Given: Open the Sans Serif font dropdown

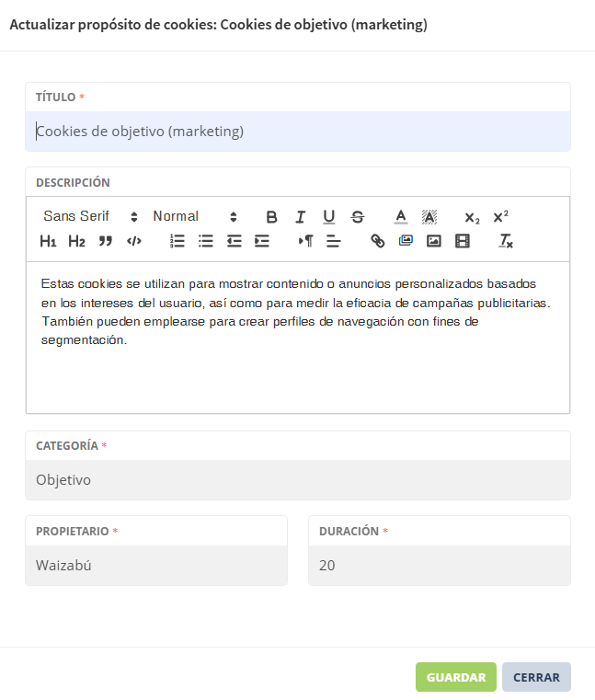Looking at the screenshot, I should click(x=90, y=217).
